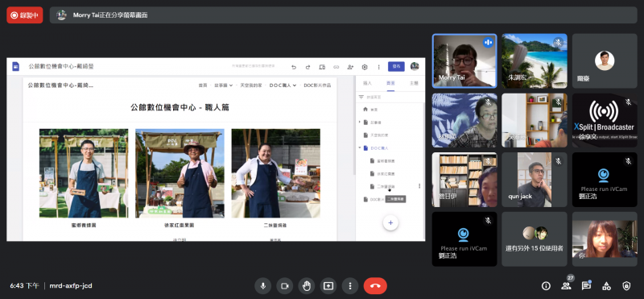644x299 pixels.
Task: Click 天空我的家 in site navigation
Action: pyautogui.click(x=251, y=85)
